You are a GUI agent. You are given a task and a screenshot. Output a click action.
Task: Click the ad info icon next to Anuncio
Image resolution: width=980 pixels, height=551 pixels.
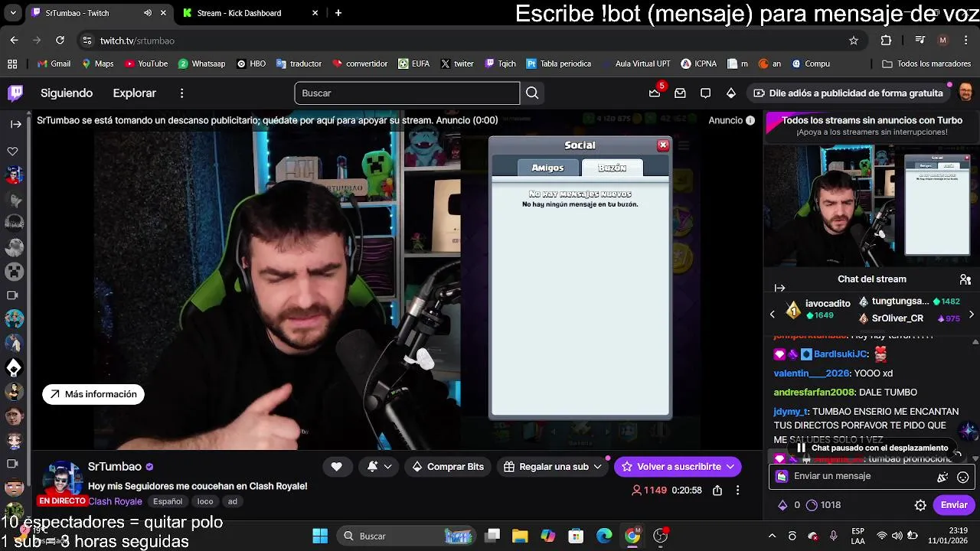[750, 120]
